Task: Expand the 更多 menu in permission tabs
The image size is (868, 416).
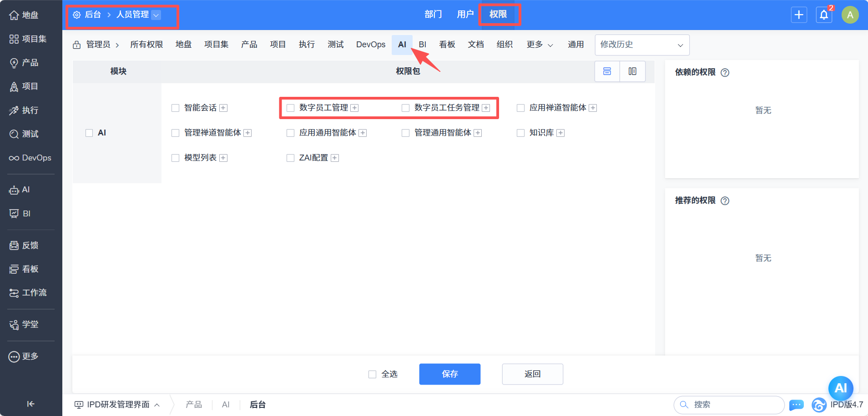Action: tap(540, 45)
